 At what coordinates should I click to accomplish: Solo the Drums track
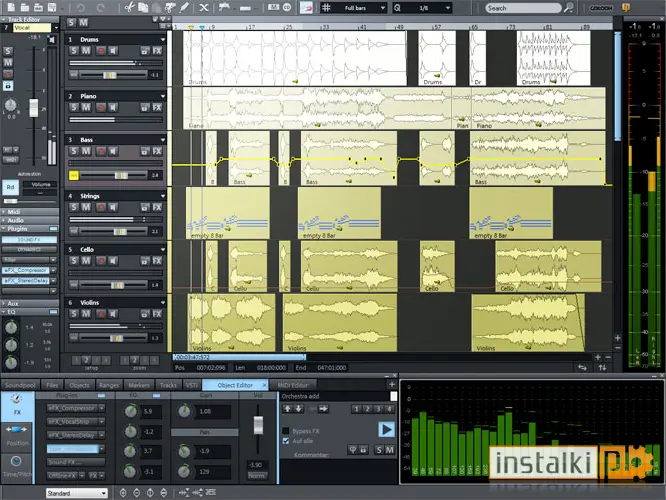pyautogui.click(x=74, y=51)
